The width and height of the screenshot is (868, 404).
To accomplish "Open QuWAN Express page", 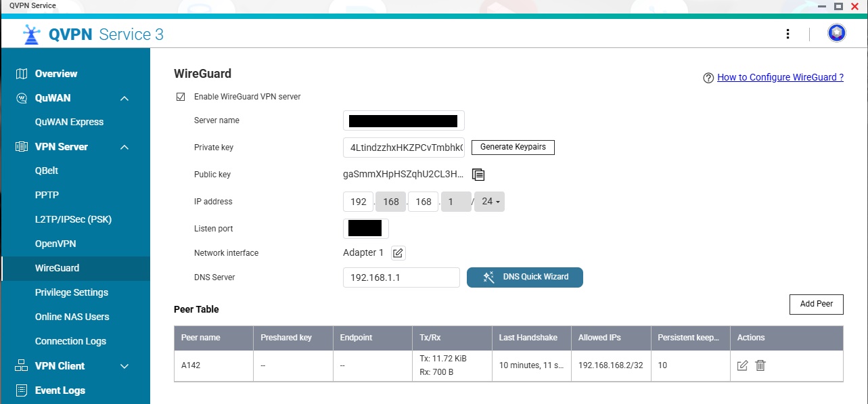I will pyautogui.click(x=69, y=122).
